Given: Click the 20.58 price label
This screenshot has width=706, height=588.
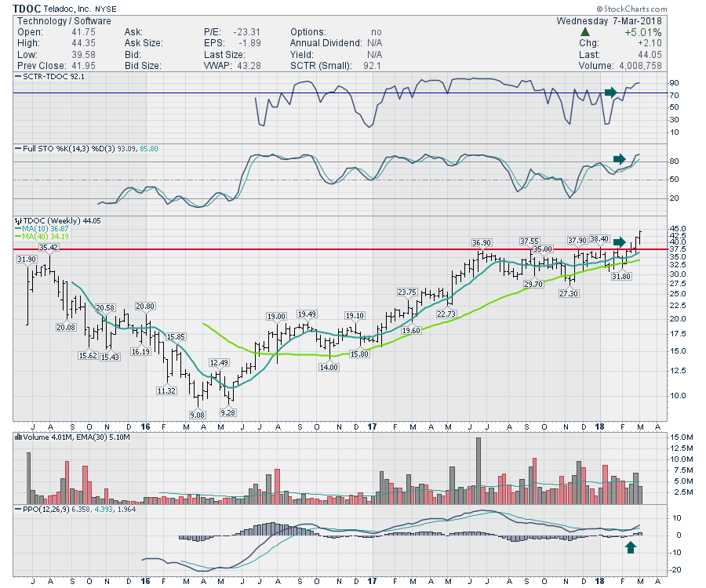Looking at the screenshot, I should pyautogui.click(x=105, y=308).
